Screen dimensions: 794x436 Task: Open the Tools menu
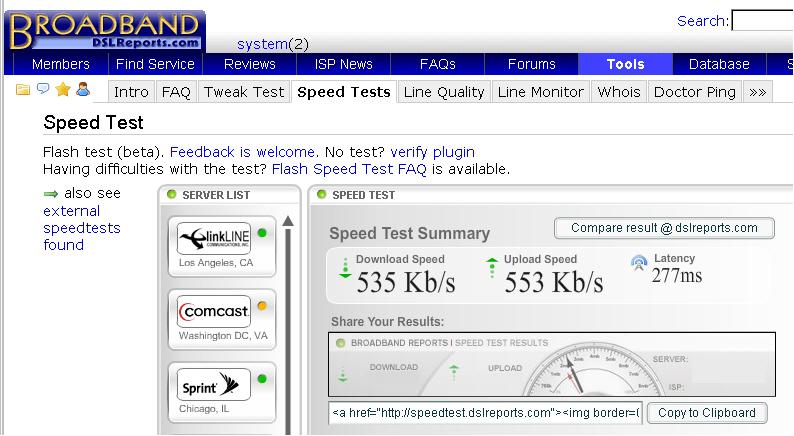coord(625,64)
